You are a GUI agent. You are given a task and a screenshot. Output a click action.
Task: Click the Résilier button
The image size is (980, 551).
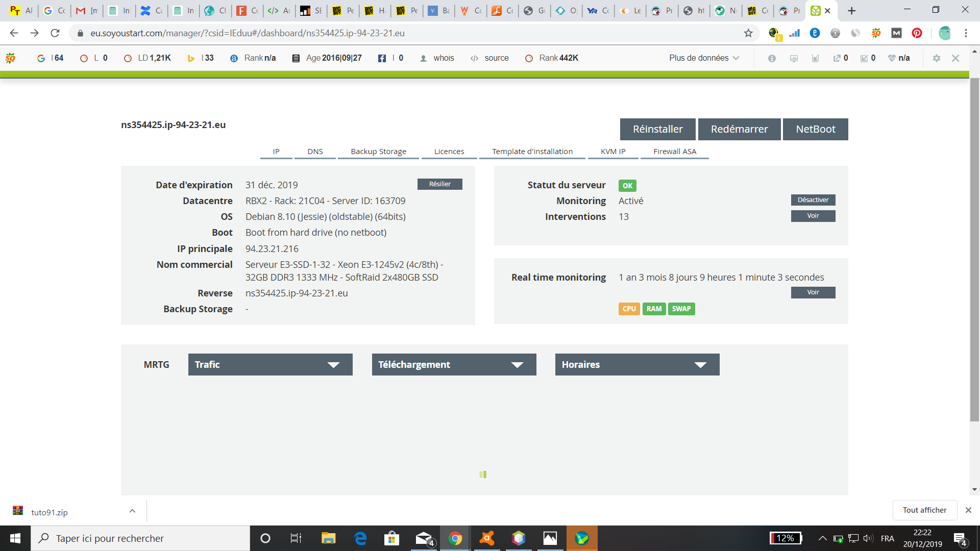pyautogui.click(x=439, y=184)
